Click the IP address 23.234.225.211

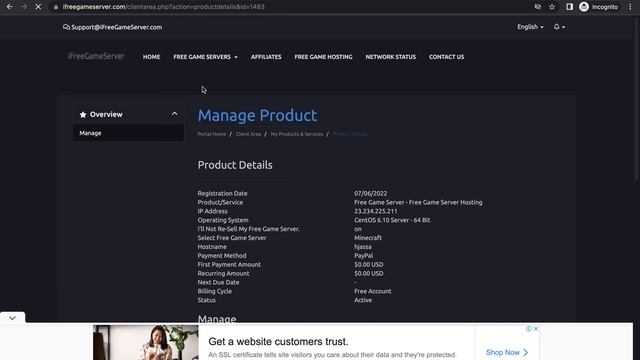click(x=376, y=211)
